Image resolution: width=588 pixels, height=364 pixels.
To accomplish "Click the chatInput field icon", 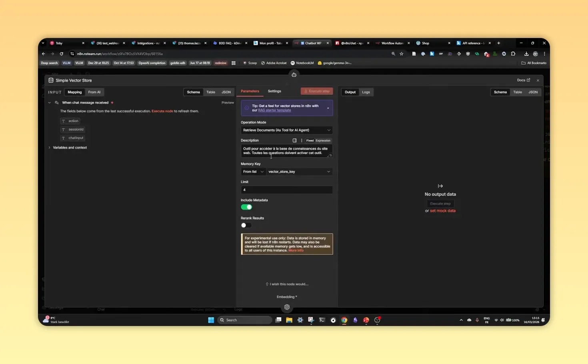I will coord(64,138).
